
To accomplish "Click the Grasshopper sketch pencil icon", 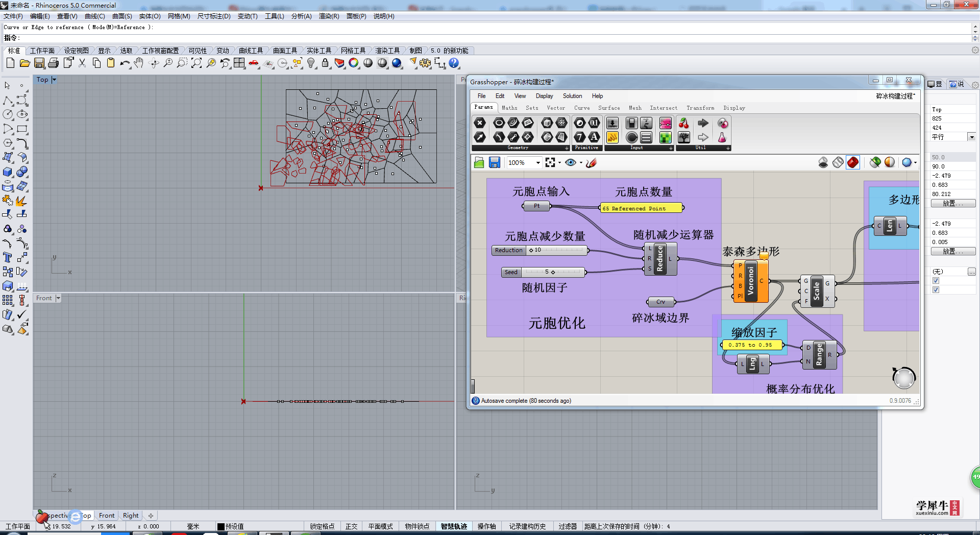I will [591, 162].
